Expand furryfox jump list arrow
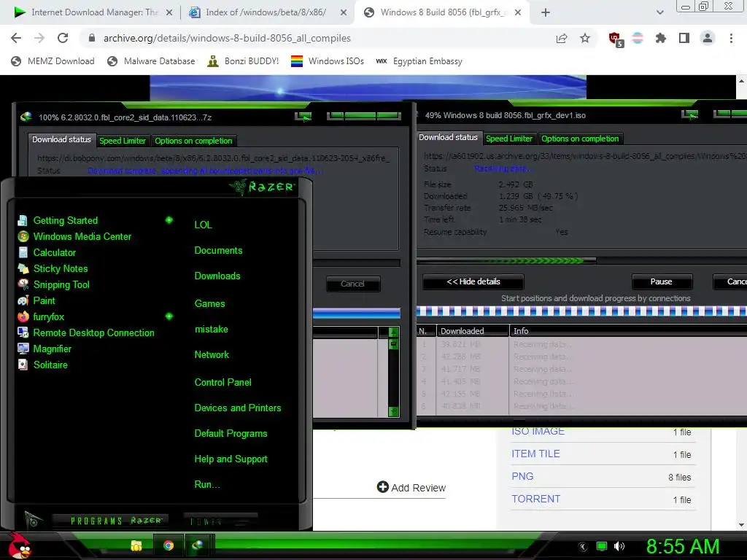 tap(169, 316)
